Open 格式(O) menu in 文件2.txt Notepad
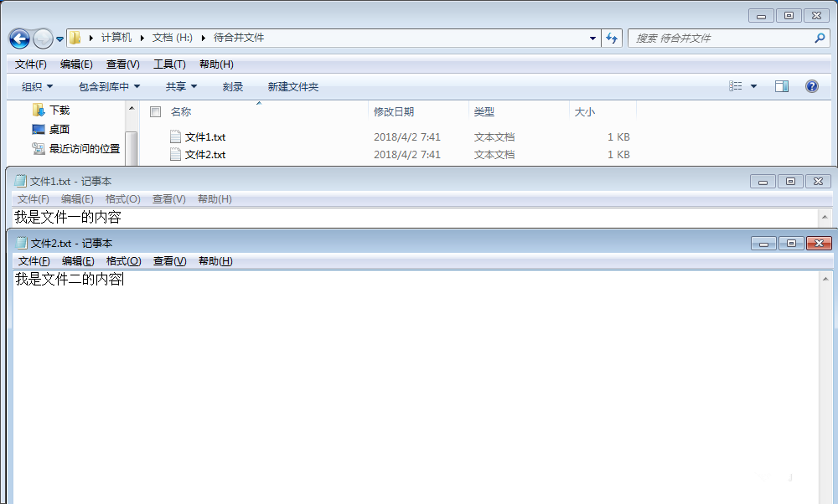 coord(123,261)
